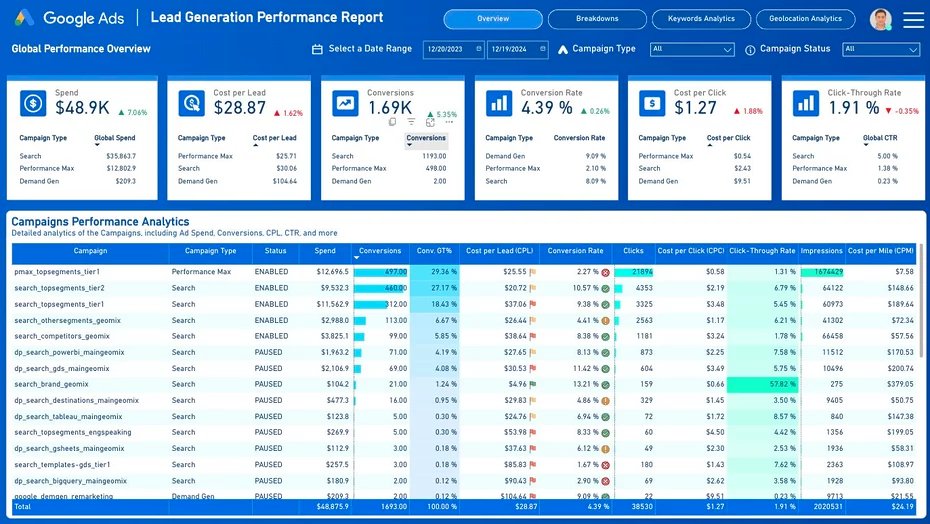Screen dimensions: 930x524
Task: Click the Impressions column header
Action: click(821, 251)
